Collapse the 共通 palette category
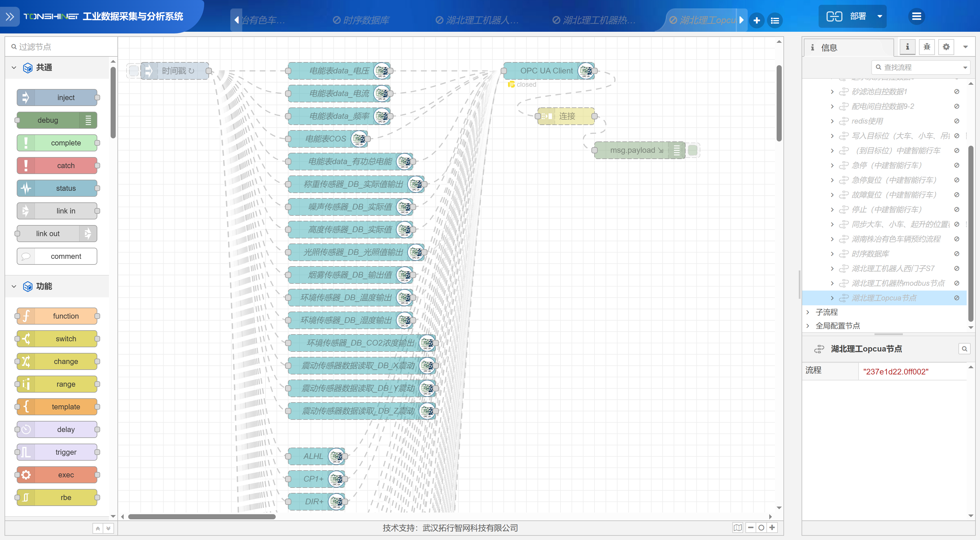This screenshot has height=540, width=980. pyautogui.click(x=14, y=68)
